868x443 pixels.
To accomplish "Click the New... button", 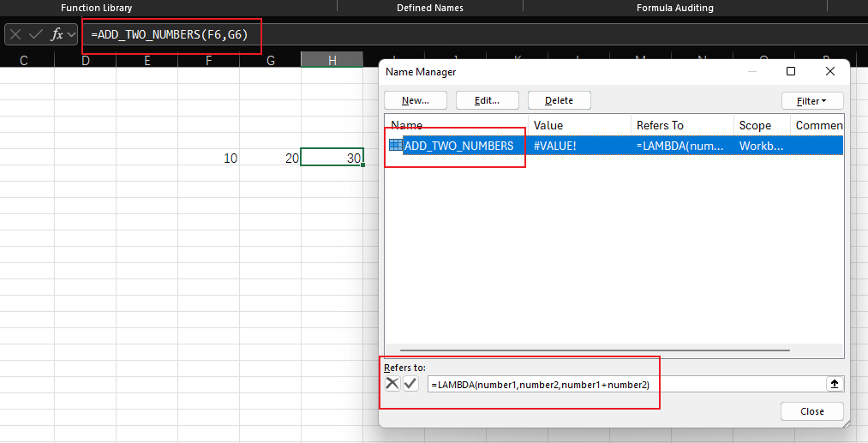I will 416,100.
